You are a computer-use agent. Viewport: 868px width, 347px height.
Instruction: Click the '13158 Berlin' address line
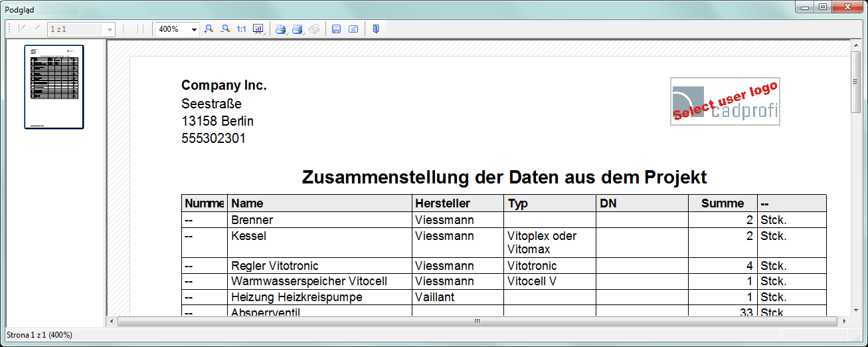coord(217,121)
